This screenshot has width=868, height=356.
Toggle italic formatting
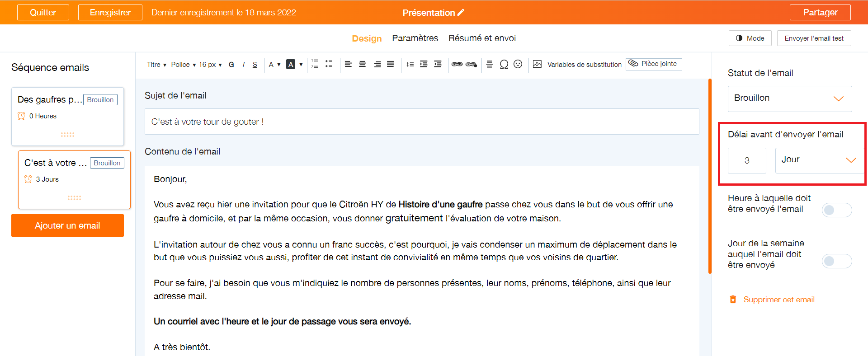click(243, 65)
